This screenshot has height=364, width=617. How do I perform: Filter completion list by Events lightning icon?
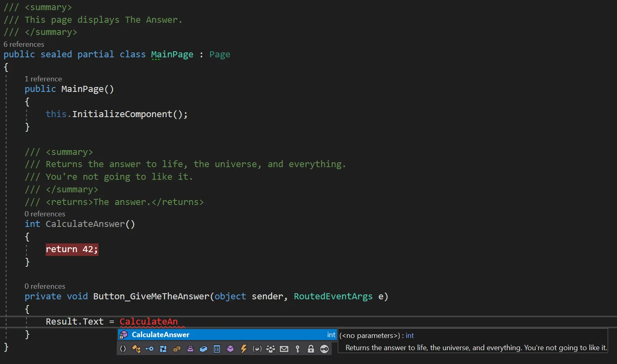pos(244,349)
